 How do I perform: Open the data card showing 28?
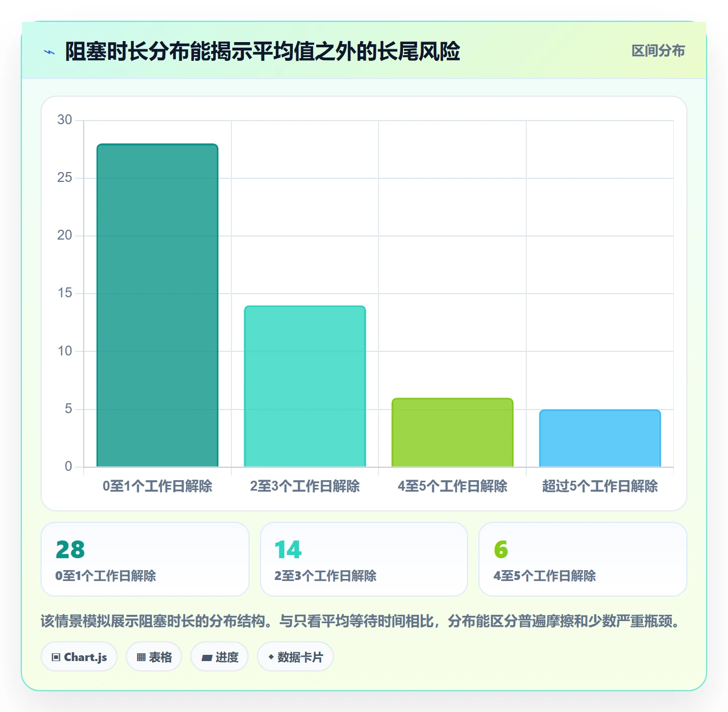coord(145,559)
